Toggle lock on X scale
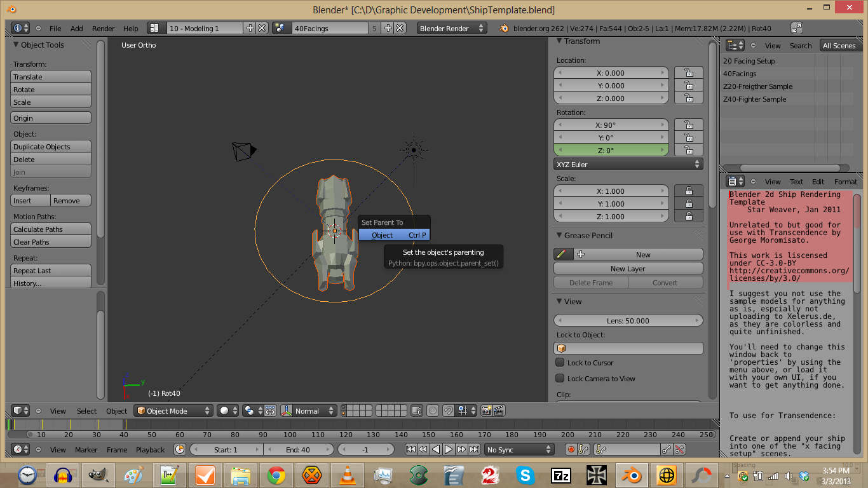The image size is (868, 488). 689,191
